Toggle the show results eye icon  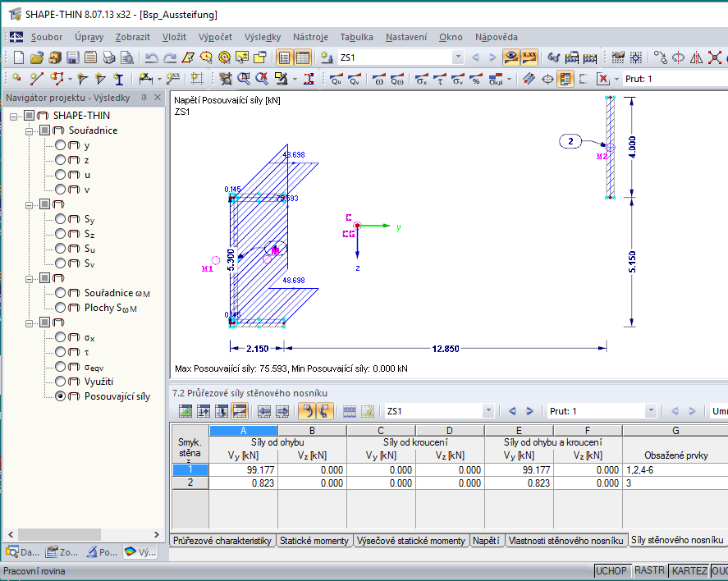511,57
